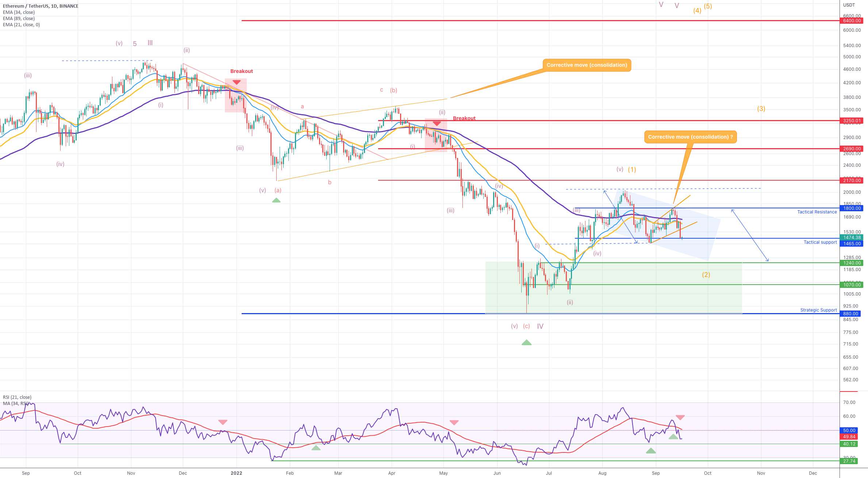Click the RSI (21, close) pane label

17,397
